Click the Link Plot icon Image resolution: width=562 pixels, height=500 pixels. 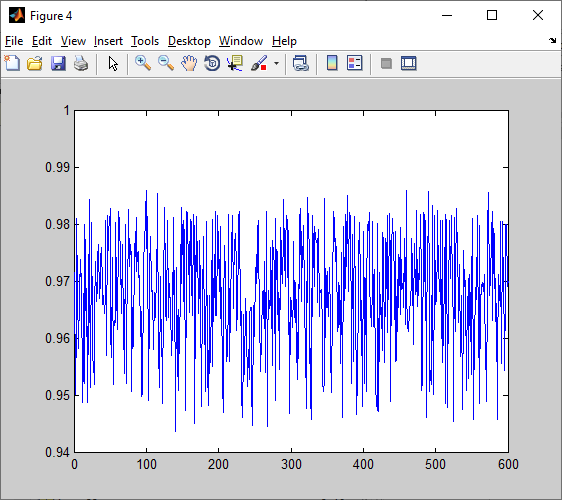tap(300, 63)
